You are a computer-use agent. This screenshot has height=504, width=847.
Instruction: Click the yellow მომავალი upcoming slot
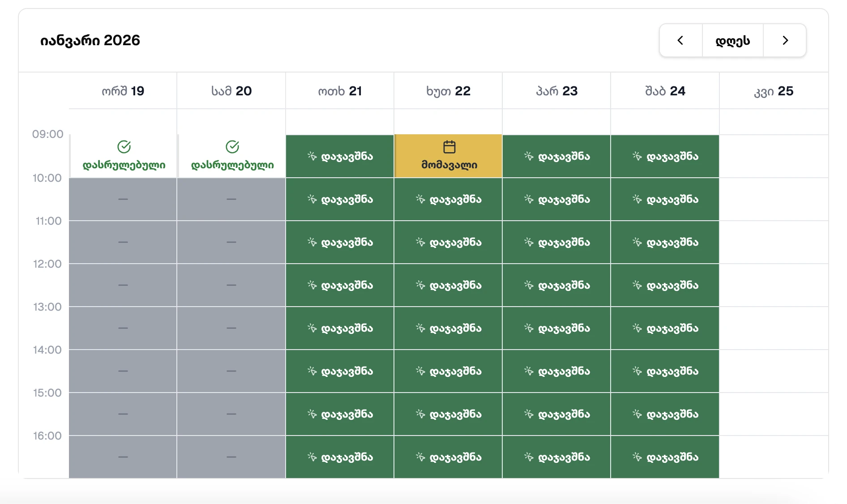(449, 156)
